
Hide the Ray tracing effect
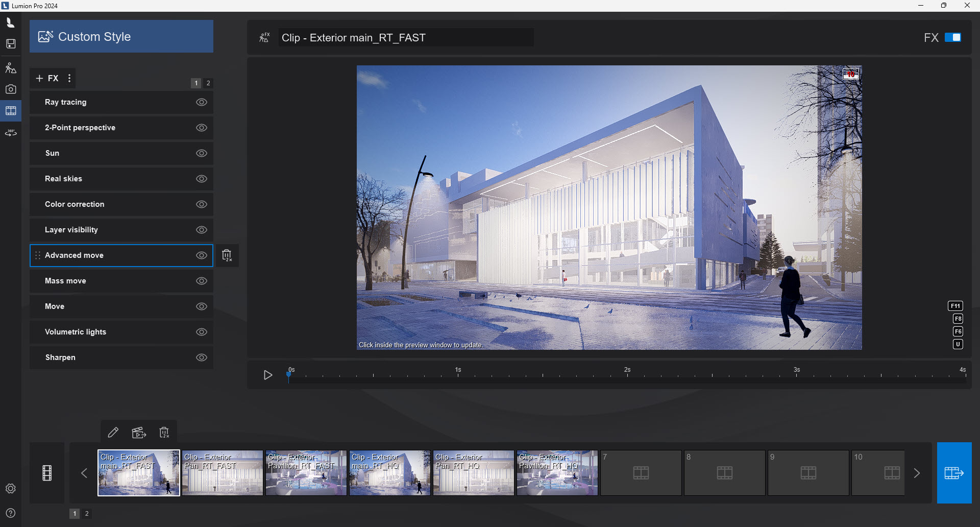(x=202, y=102)
